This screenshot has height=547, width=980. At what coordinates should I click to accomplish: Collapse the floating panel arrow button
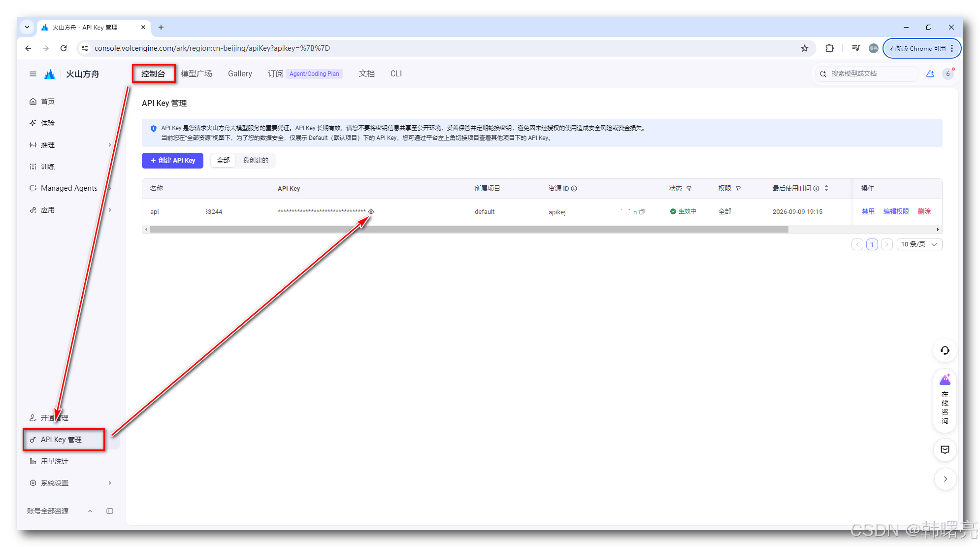pos(945,479)
